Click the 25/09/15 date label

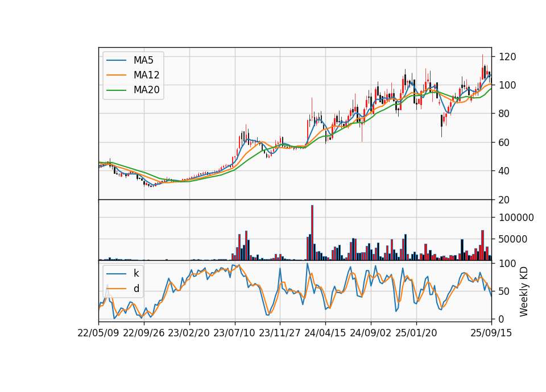point(491,333)
